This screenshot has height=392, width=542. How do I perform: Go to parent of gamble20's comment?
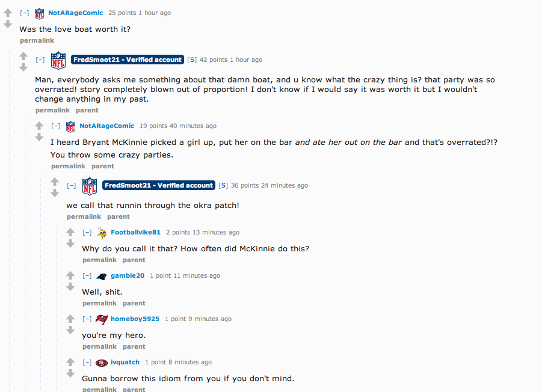click(x=134, y=303)
